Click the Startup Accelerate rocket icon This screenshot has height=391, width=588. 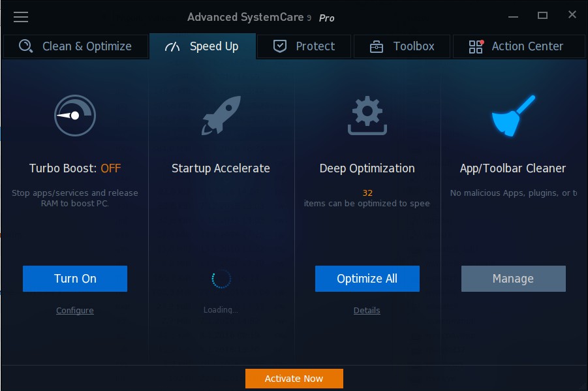(x=221, y=115)
